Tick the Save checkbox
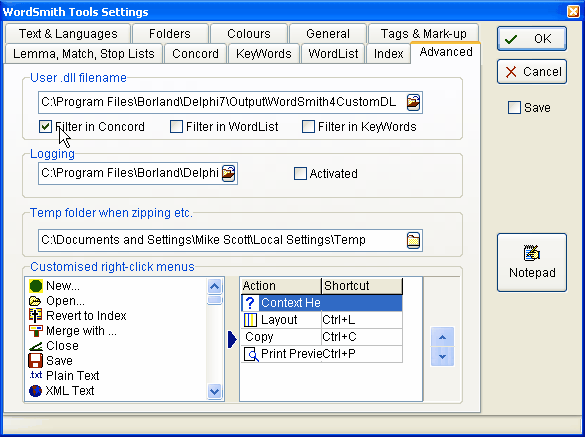 click(514, 108)
